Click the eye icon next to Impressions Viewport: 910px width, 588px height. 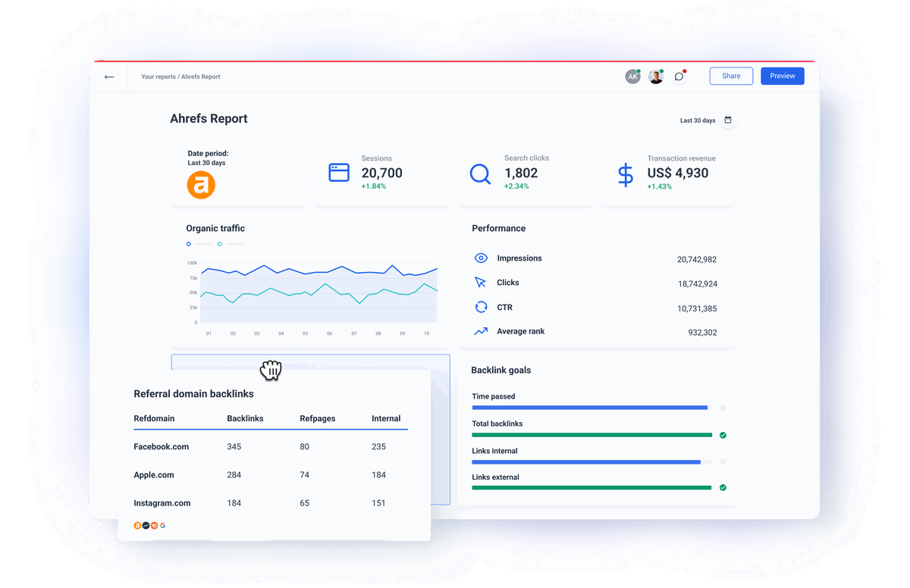(481, 258)
